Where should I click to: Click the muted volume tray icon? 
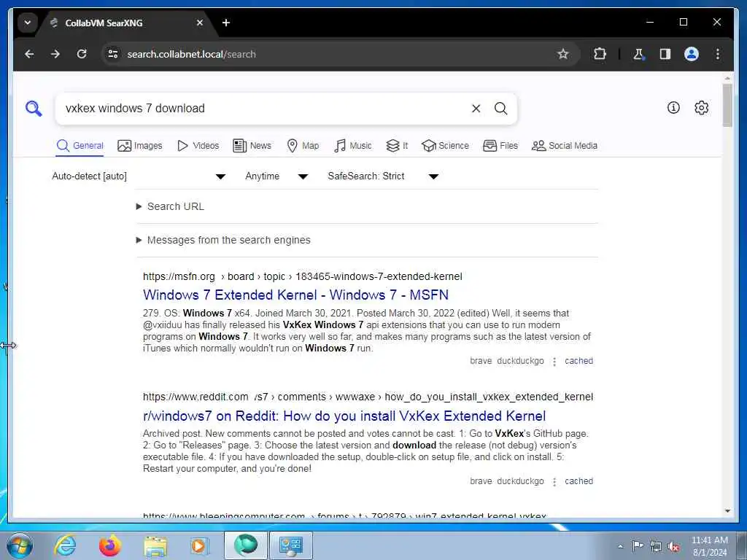673,547
